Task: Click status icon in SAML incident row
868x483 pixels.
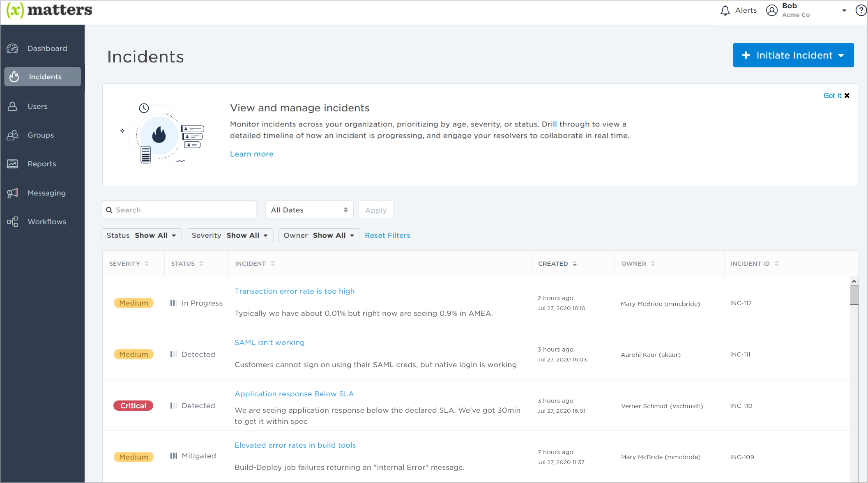Action: tap(174, 354)
